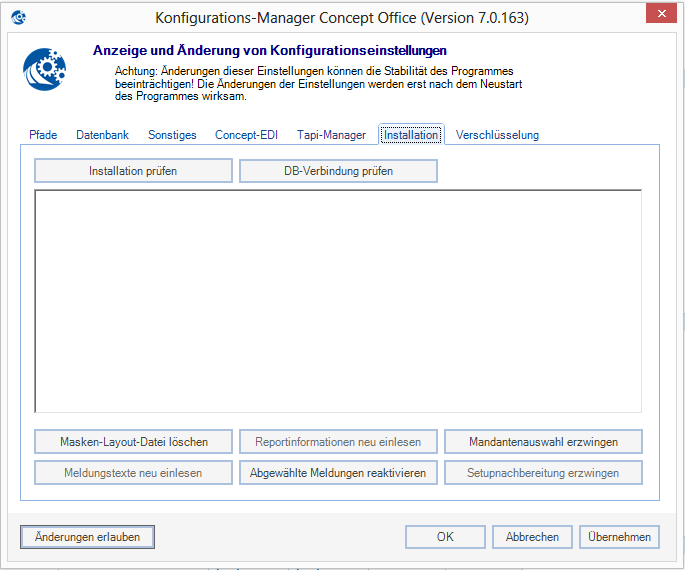
Task: Confirm the dialog with OK
Action: click(445, 537)
